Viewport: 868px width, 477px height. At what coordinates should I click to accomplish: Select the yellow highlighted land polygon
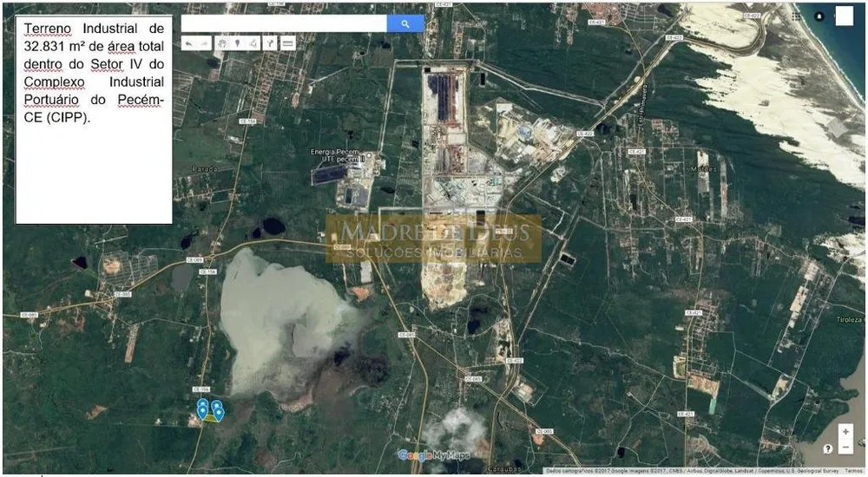tap(210, 418)
